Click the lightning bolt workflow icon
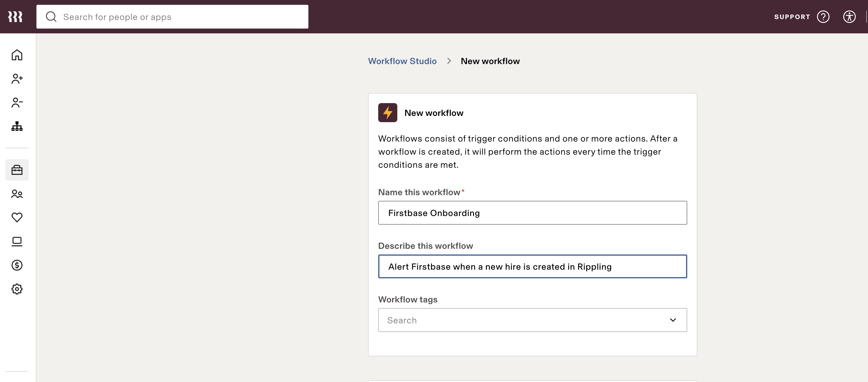Viewport: 868px width, 382px height. [x=387, y=112]
